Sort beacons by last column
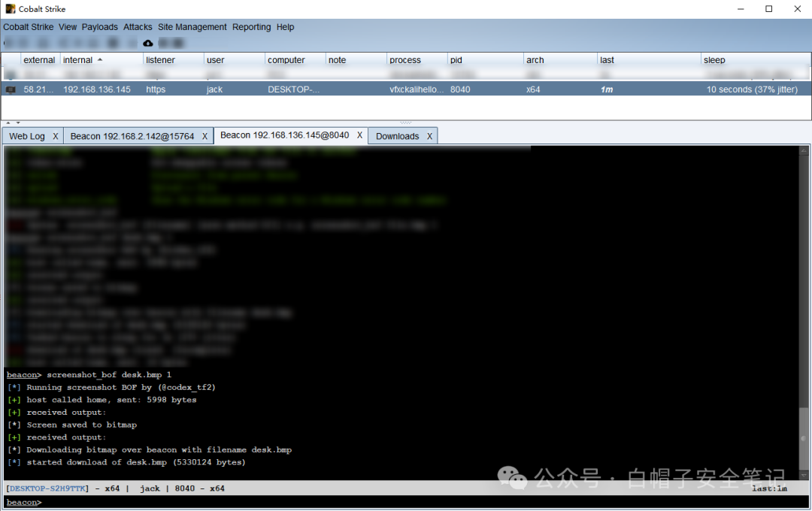This screenshot has width=812, height=511. coord(649,60)
